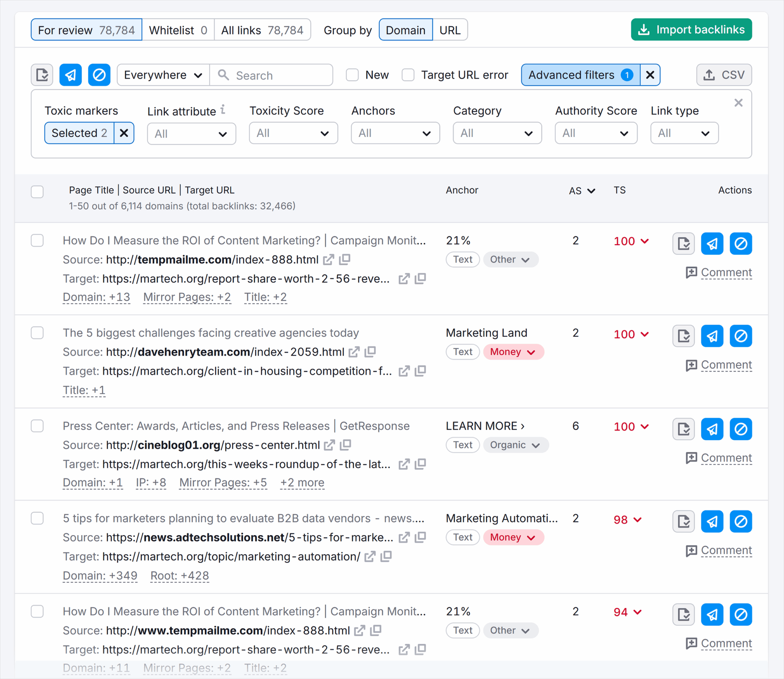The width and height of the screenshot is (784, 679).
Task: Expand the 100 toxicity score breakdown on first row
Action: point(631,241)
